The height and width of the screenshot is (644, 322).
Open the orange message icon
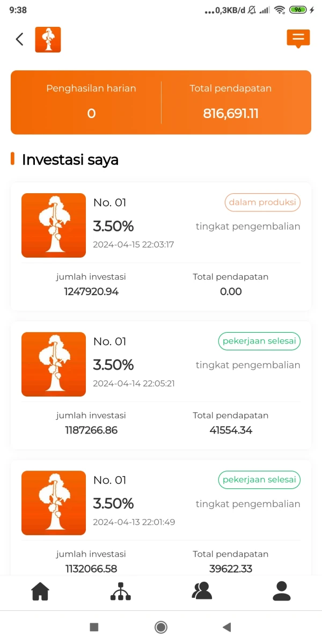(298, 38)
